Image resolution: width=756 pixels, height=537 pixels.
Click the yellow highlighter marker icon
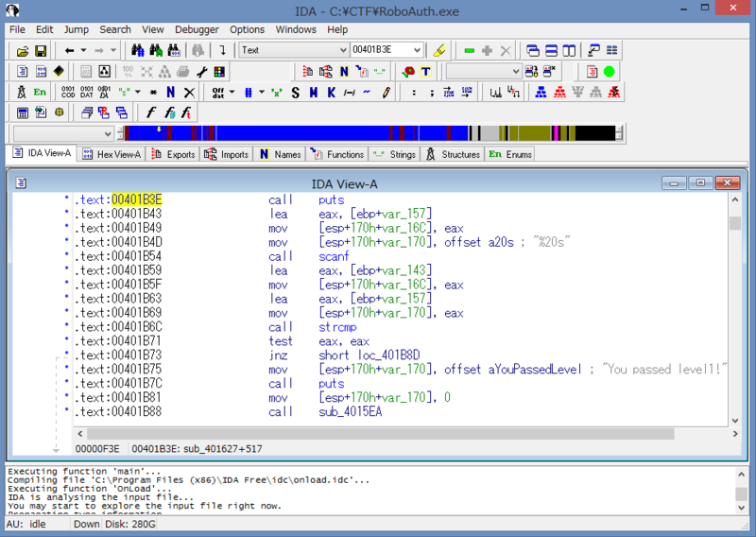(438, 50)
